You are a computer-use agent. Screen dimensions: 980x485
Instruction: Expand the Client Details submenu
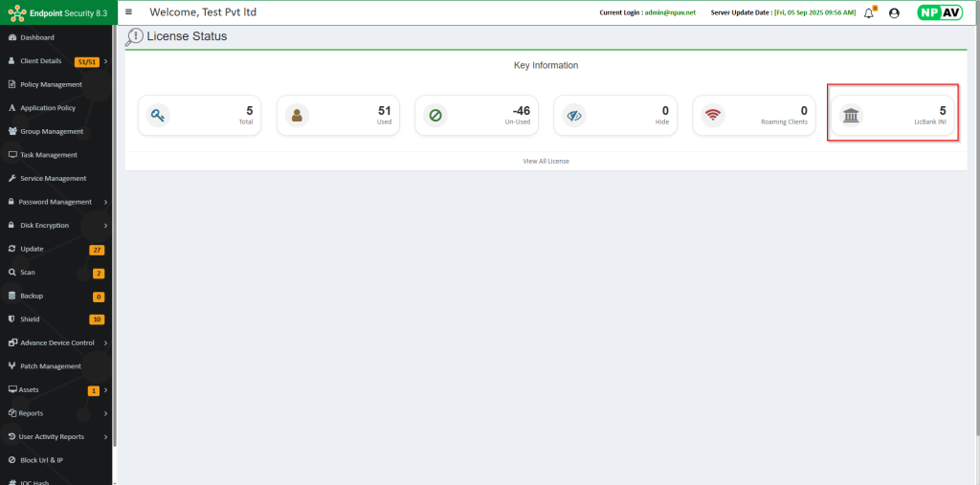coord(105,61)
